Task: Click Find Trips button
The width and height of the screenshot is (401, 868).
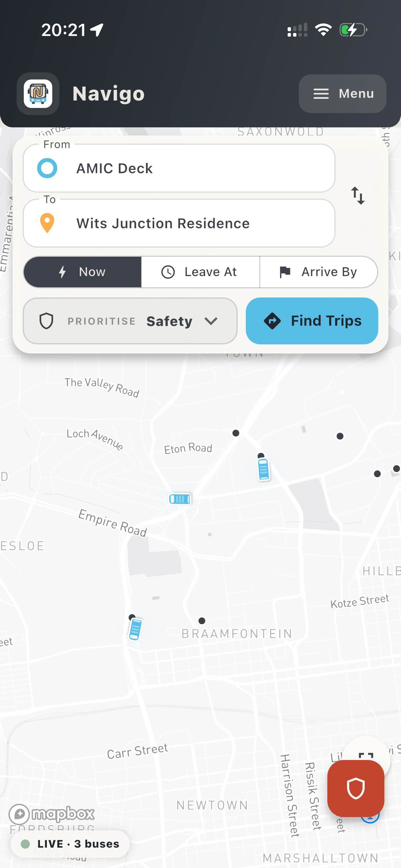Action: pyautogui.click(x=312, y=321)
